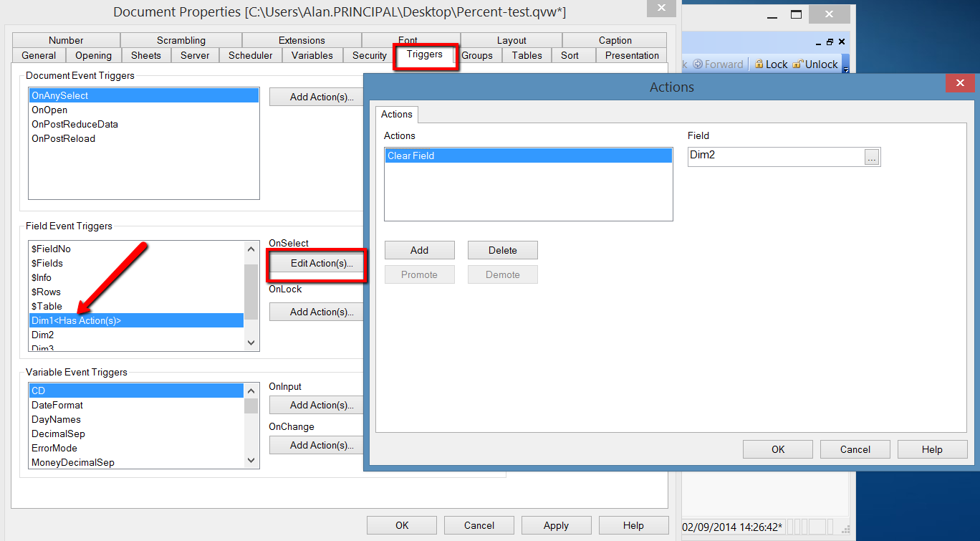Click the Unlock open-padlock icon in the toolbar
Image resolution: width=980 pixels, height=541 pixels.
click(x=797, y=64)
